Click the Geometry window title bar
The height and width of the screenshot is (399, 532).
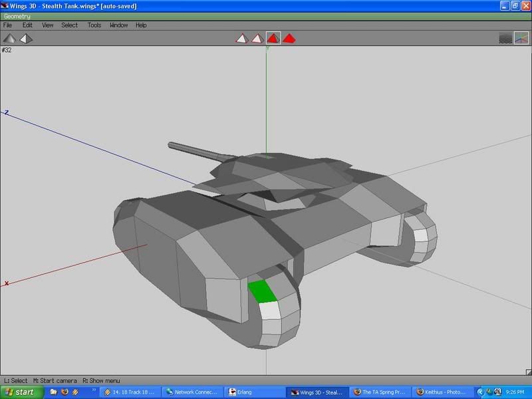tap(266, 16)
